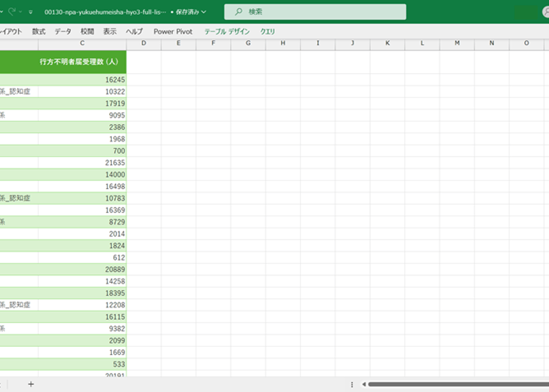The height and width of the screenshot is (392, 549).
Task: Select cell with value 2386
Action: pos(82,127)
